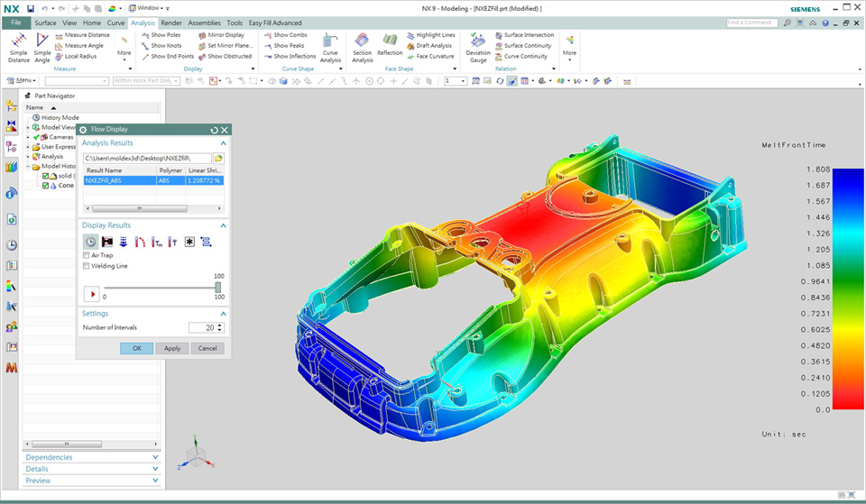Click the melt front time clock icon
Image resolution: width=866 pixels, height=504 pixels.
91,242
